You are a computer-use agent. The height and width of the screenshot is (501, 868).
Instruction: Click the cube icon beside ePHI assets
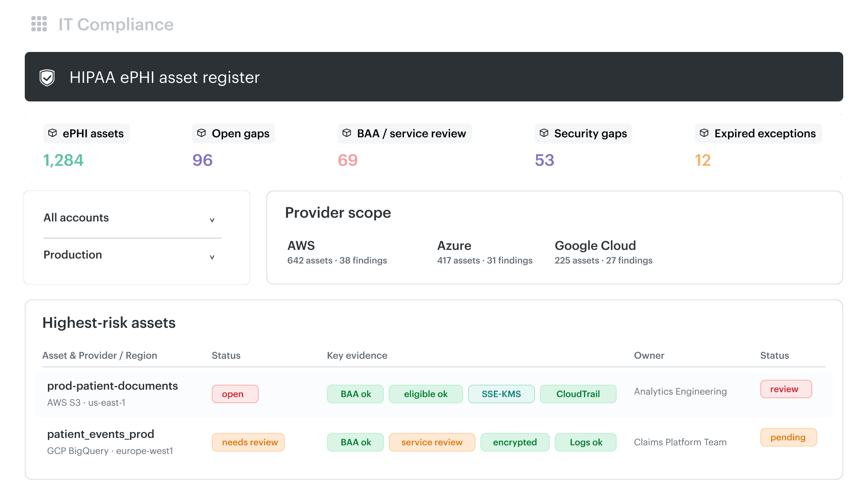point(52,133)
